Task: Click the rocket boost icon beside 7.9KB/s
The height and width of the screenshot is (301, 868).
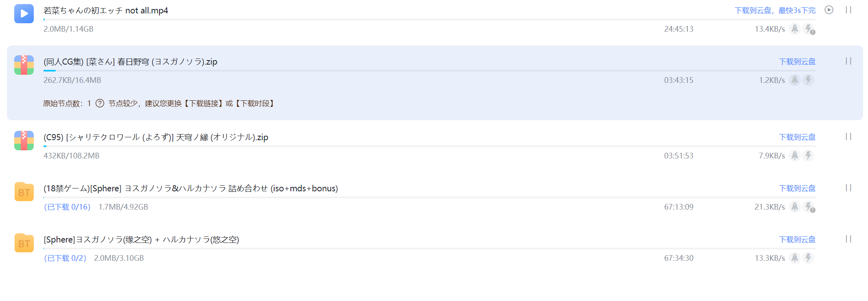Action: (794, 156)
